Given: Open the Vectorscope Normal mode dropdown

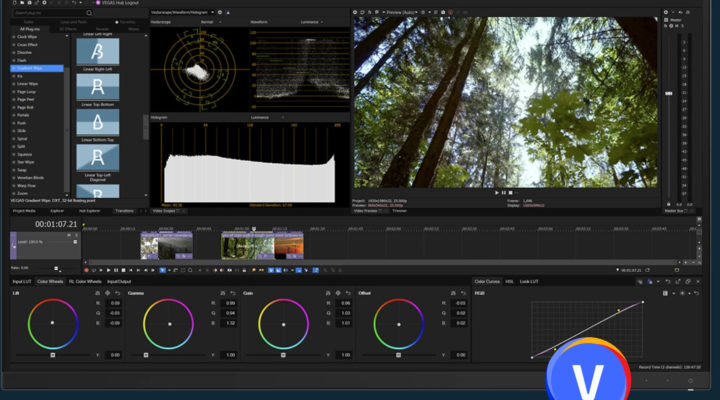Looking at the screenshot, I should pyautogui.click(x=211, y=22).
